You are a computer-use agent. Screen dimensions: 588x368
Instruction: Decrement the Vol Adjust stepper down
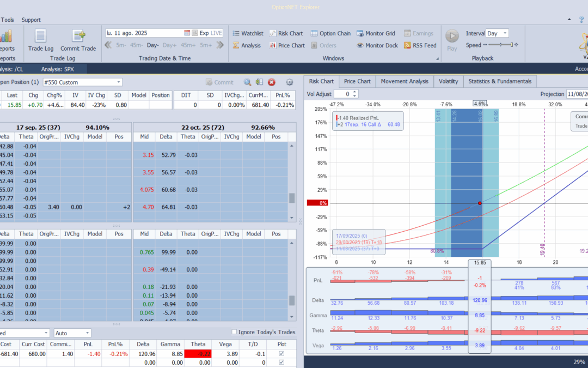click(355, 96)
